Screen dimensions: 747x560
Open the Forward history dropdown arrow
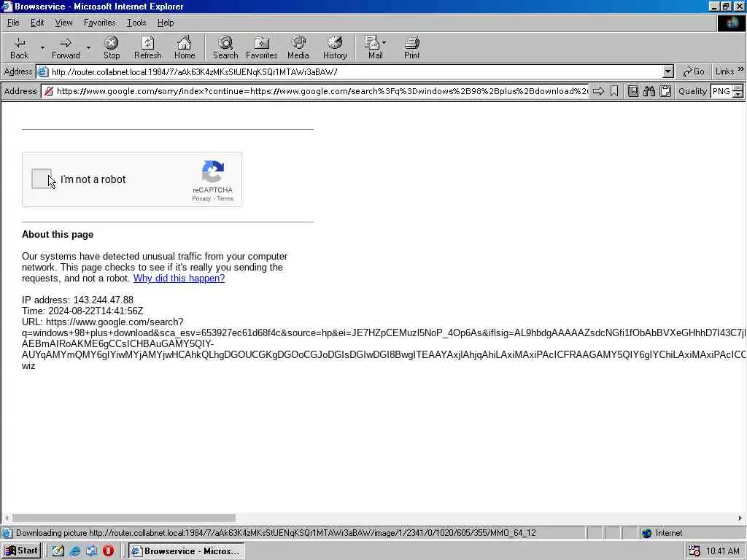tap(88, 47)
